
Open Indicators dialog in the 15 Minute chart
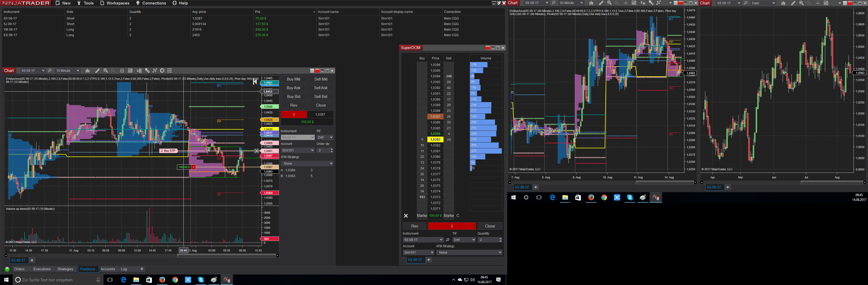155,71
